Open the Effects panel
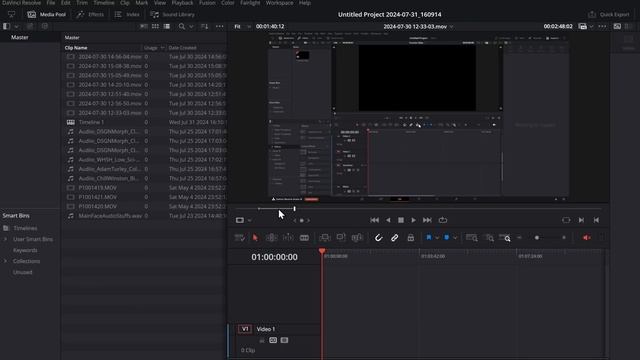This screenshot has width=640, height=360. (x=90, y=14)
